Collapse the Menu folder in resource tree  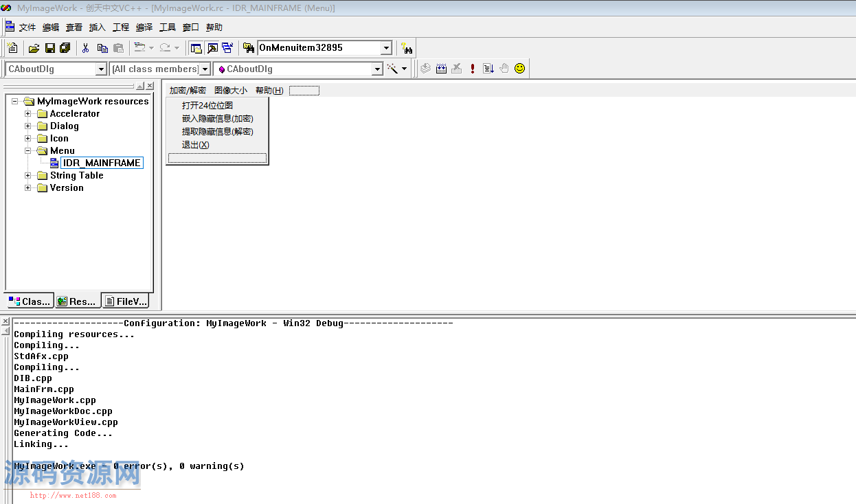tap(28, 151)
